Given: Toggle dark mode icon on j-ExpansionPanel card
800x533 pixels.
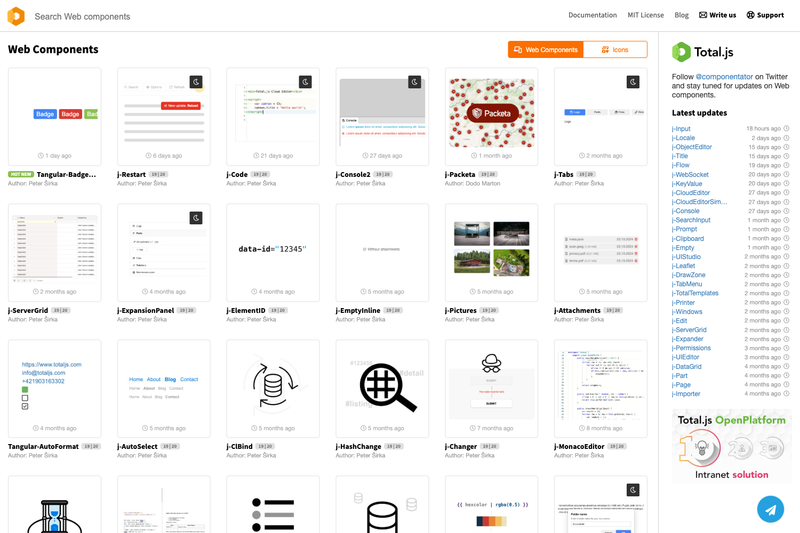Looking at the screenshot, I should coord(196,218).
